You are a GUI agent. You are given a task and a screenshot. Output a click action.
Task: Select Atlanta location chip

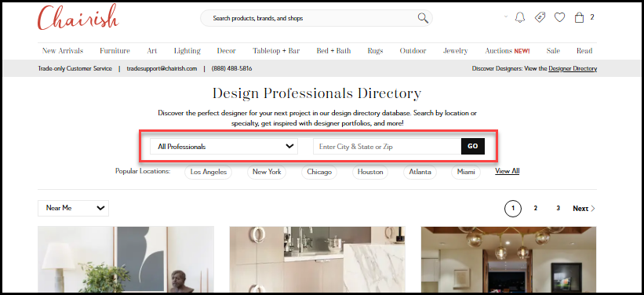pyautogui.click(x=420, y=172)
